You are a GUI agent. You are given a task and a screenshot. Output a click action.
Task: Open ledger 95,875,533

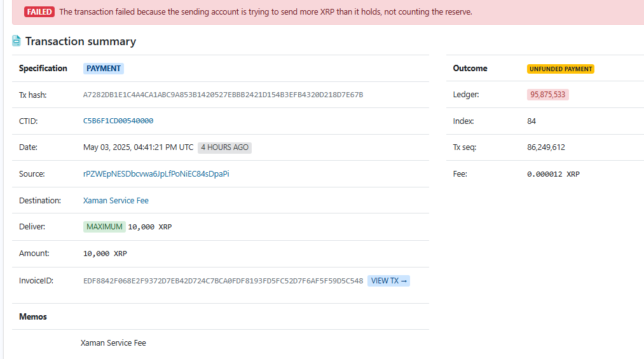click(548, 95)
